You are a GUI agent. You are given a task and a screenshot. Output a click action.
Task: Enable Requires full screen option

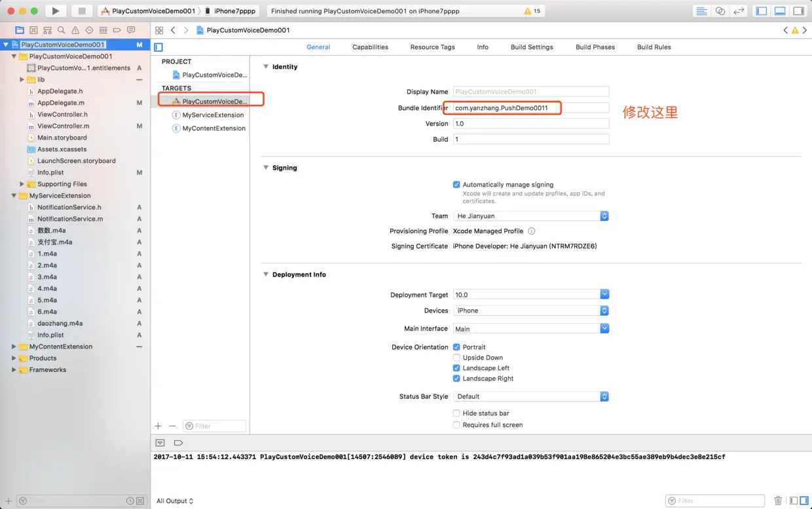(456, 425)
